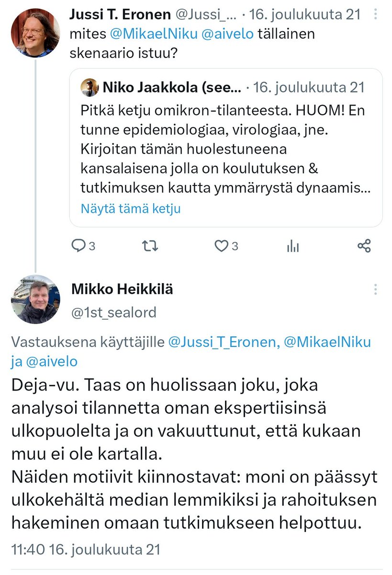Click the "Näytä tämä ketju" link
Viewport: 392px width, 575px height.
pos(130,209)
